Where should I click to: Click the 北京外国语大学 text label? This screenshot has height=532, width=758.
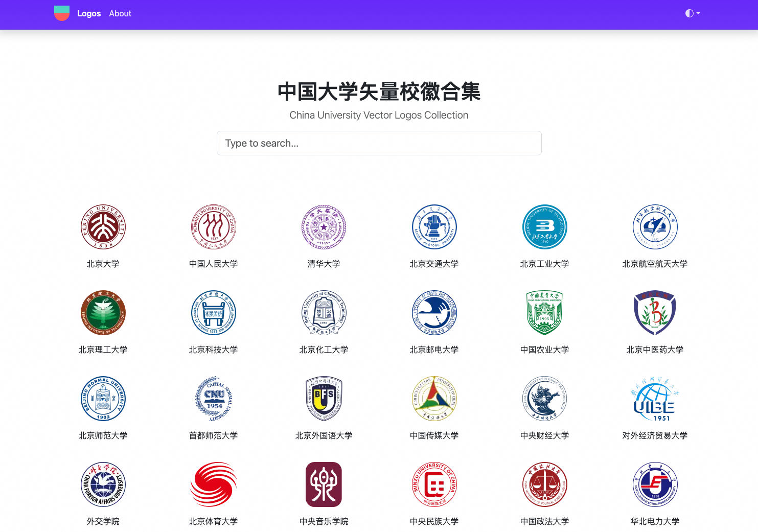(324, 435)
